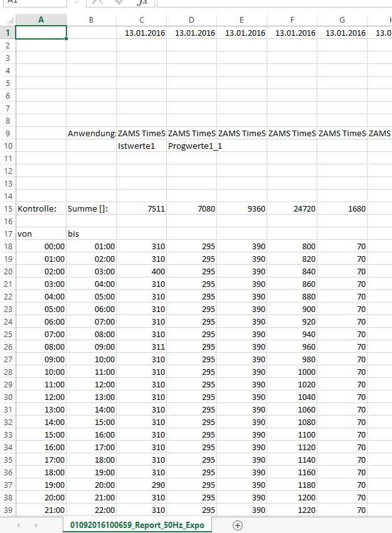Click value 800 in column F

292,247
